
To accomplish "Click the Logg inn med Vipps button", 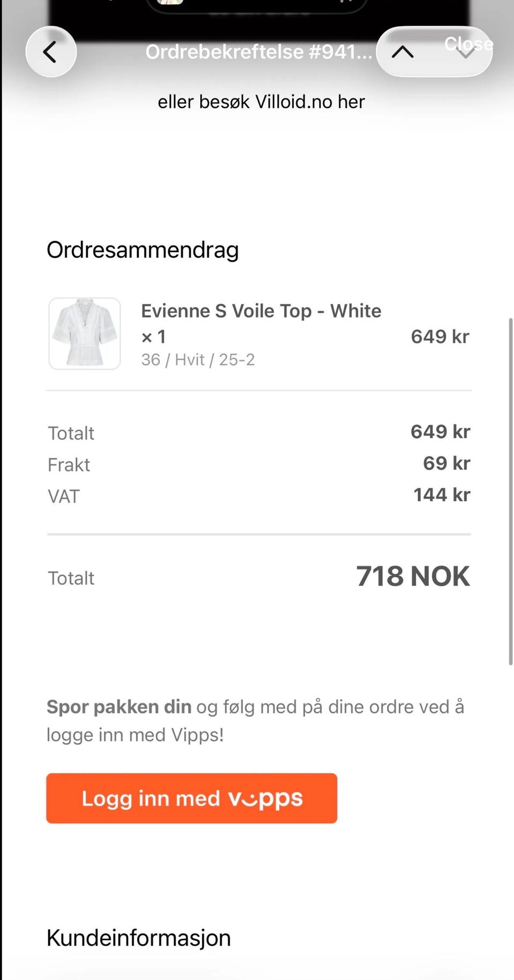I will coord(192,798).
